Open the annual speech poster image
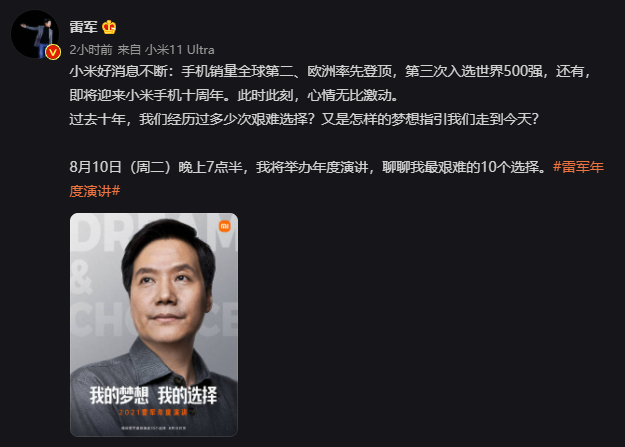The image size is (625, 447). click(154, 325)
